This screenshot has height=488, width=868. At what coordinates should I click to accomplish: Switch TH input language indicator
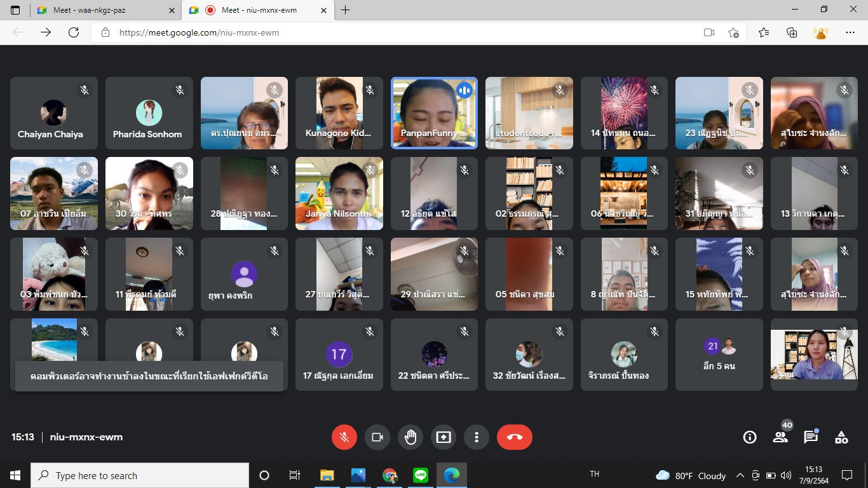point(595,474)
